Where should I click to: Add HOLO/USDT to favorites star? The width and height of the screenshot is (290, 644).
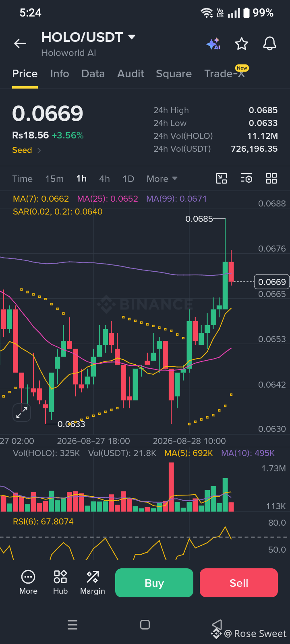(x=242, y=43)
